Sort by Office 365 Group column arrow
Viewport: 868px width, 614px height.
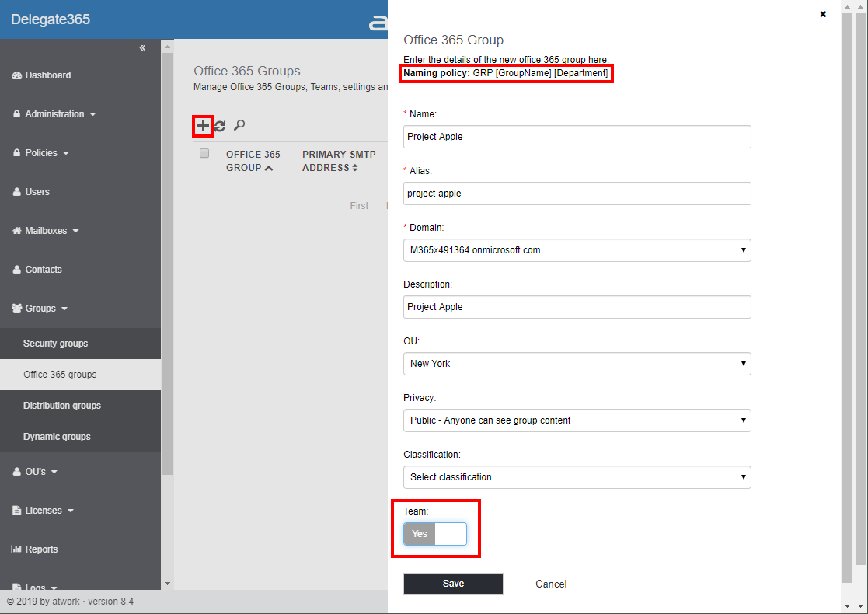coord(269,168)
